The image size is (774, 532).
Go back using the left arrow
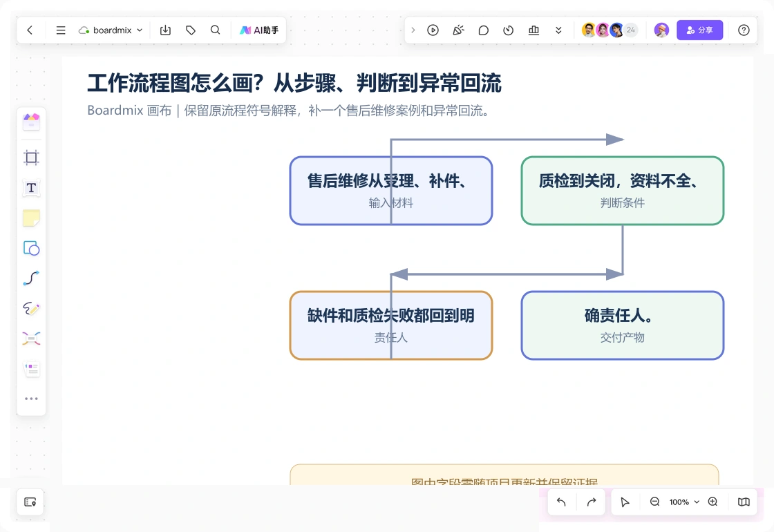point(30,30)
